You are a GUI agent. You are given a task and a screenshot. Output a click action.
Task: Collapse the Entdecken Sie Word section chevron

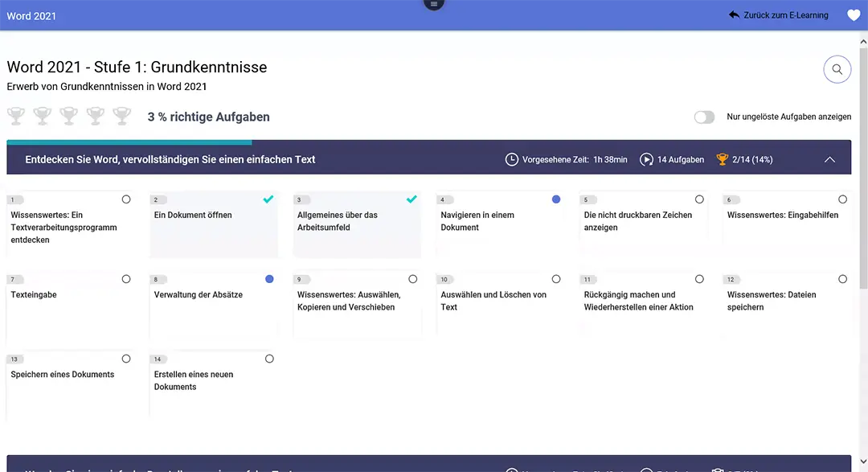829,159
